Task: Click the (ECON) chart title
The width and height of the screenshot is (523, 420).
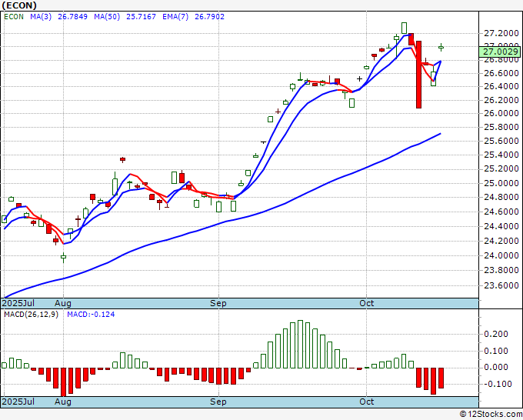Action: [x=19, y=5]
